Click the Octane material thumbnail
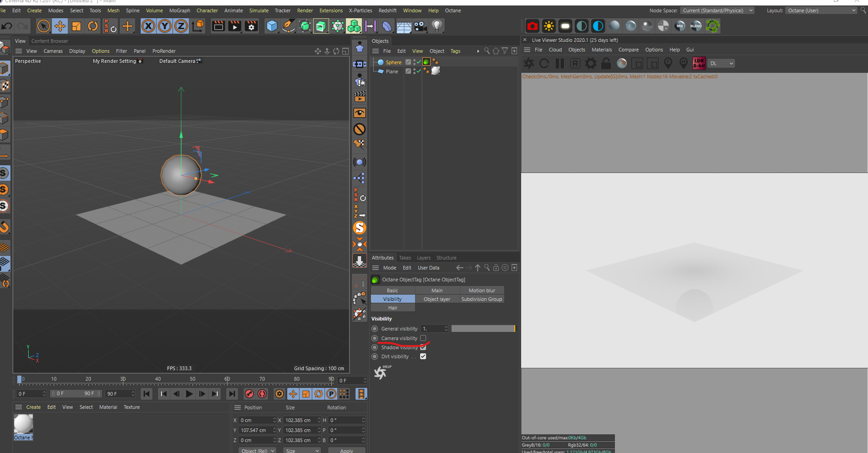Image resolution: width=868 pixels, height=453 pixels. tap(23, 424)
